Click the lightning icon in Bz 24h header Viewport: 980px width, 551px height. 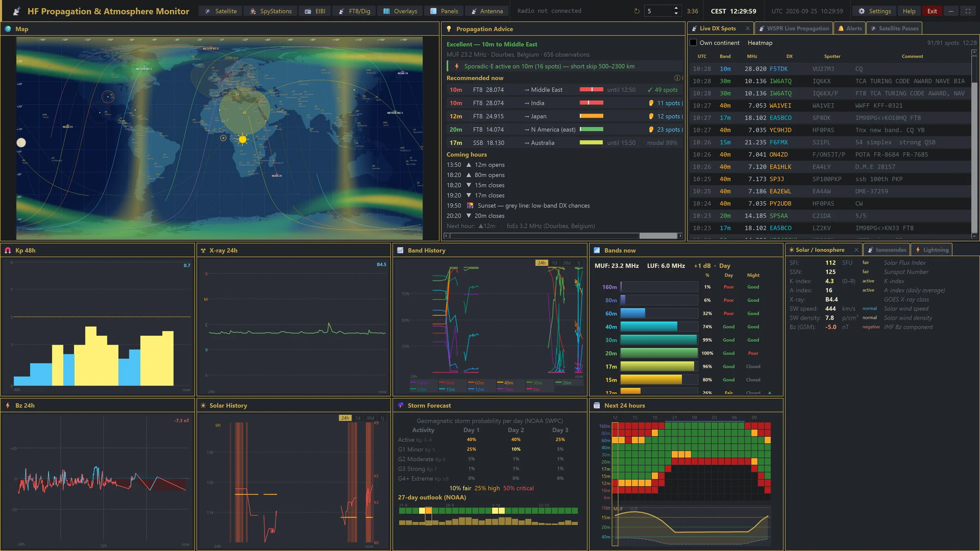coord(8,405)
